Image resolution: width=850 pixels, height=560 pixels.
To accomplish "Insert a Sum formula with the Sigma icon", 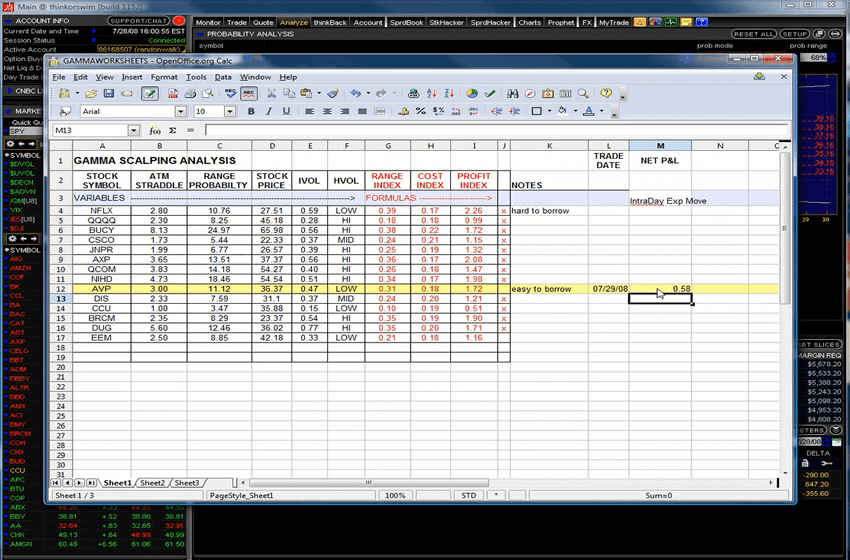I will (172, 130).
